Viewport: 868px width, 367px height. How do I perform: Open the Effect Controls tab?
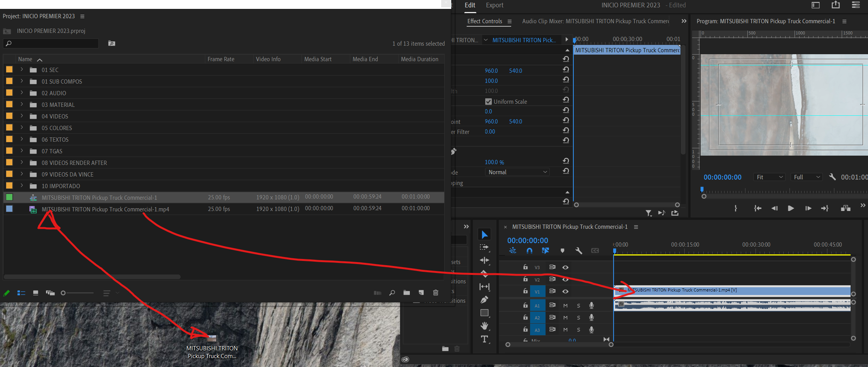click(x=484, y=21)
